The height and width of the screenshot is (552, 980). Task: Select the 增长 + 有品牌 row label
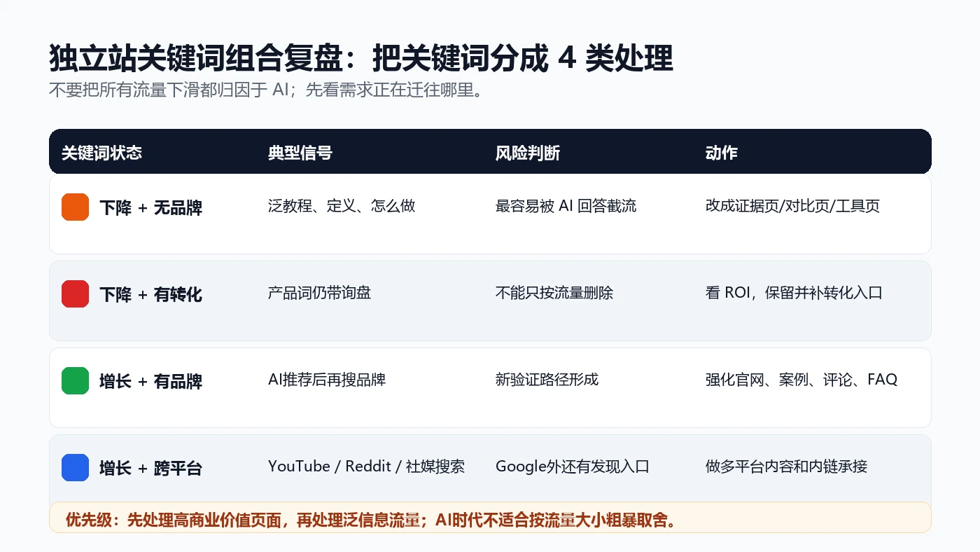pos(150,382)
